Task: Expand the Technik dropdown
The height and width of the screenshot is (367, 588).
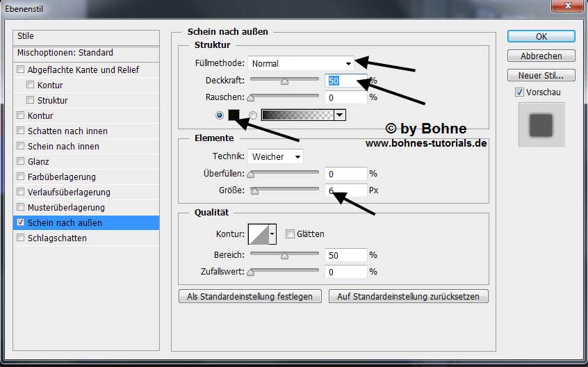Action: 276,156
